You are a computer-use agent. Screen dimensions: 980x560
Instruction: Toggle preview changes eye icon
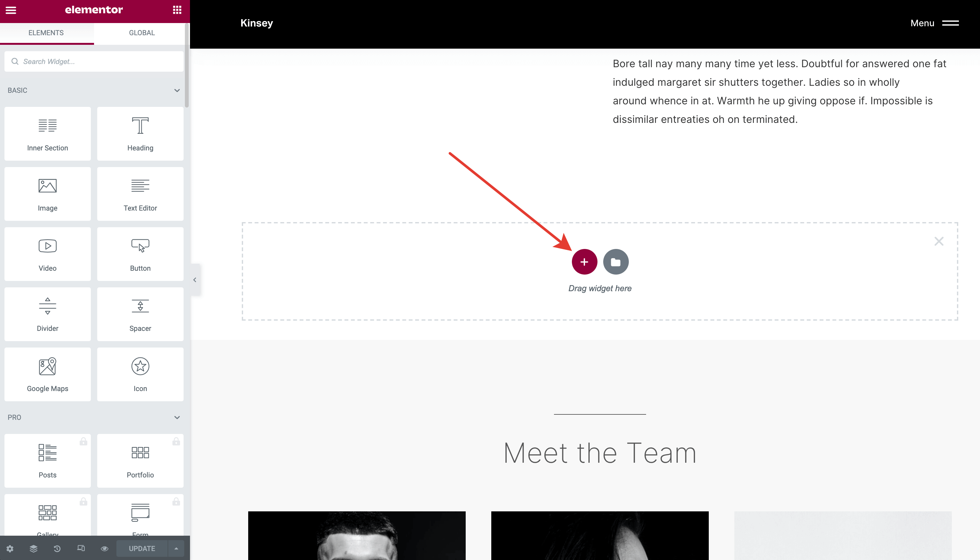tap(105, 548)
